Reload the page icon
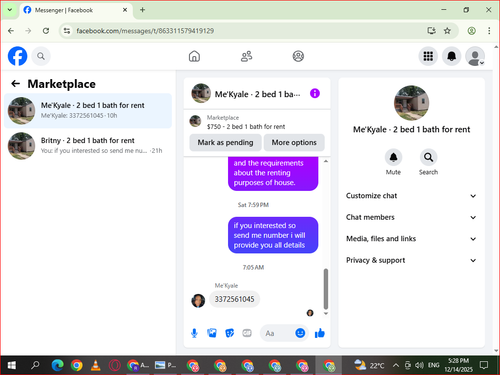Screen dimensions: 500x375 pyautogui.click(x=46, y=31)
